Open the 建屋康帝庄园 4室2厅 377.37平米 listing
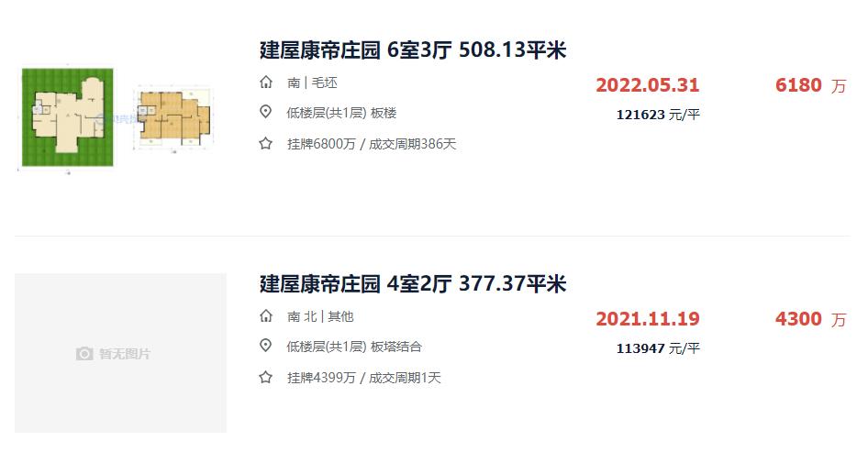868x452 pixels. [413, 283]
